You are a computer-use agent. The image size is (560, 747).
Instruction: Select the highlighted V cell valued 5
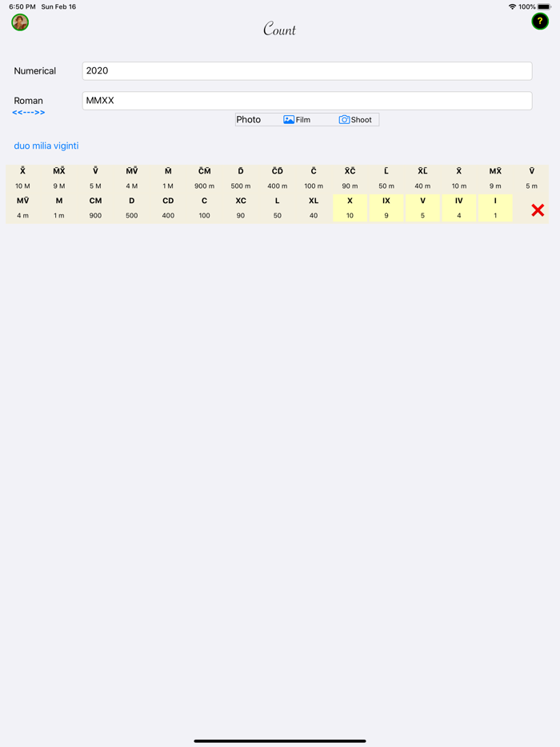coord(422,208)
